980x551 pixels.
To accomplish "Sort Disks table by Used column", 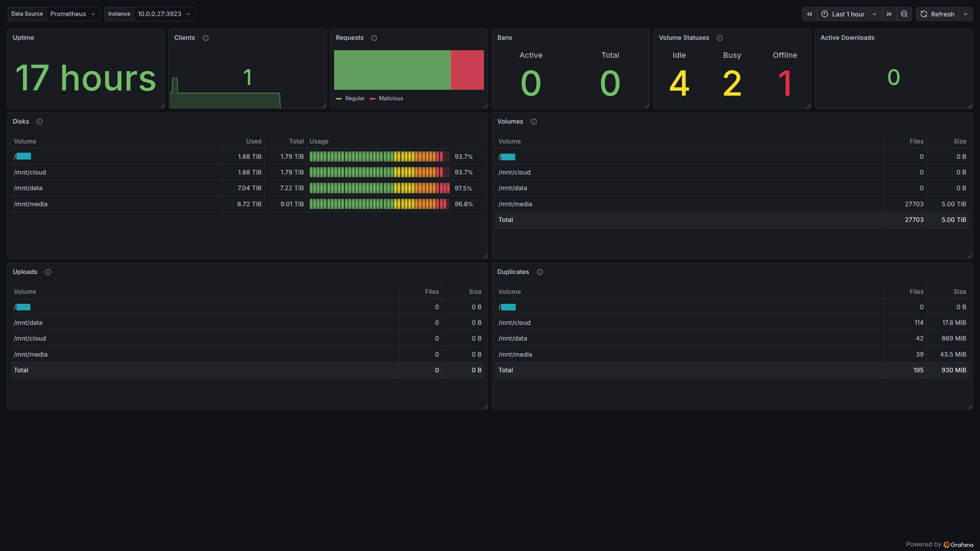I will coord(253,142).
